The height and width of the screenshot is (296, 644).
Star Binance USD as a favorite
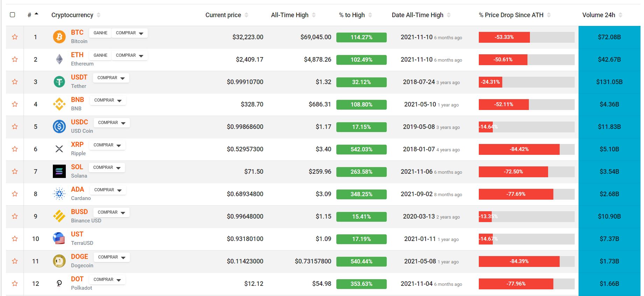(x=15, y=216)
